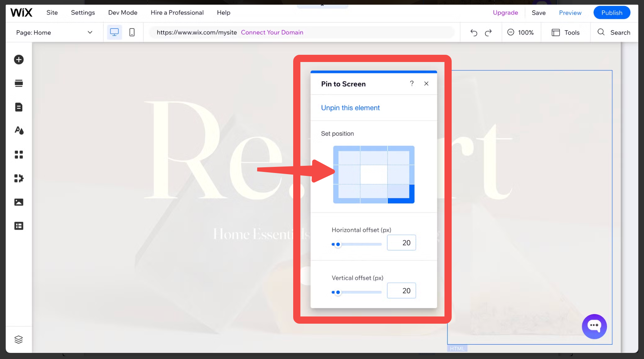
Task: Open the Tools panel menu
Action: click(565, 32)
